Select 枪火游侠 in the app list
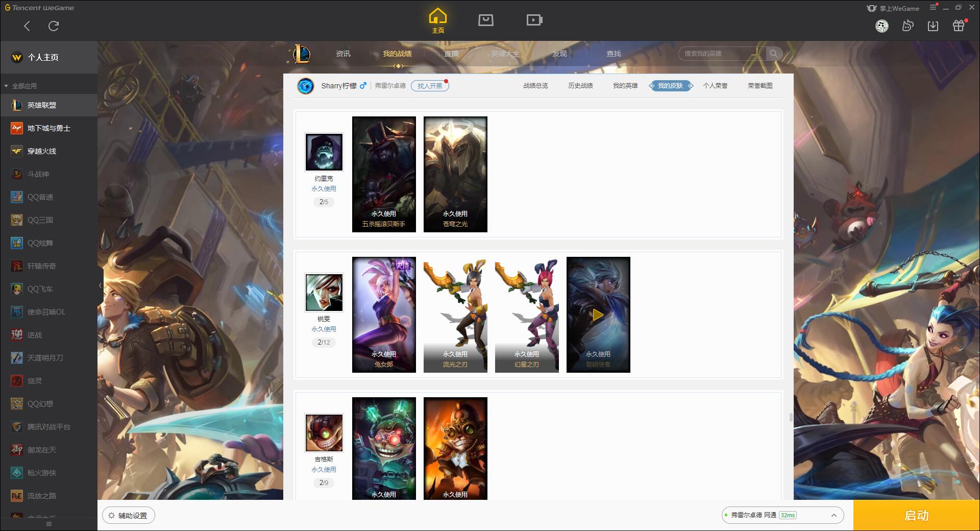 coord(48,473)
